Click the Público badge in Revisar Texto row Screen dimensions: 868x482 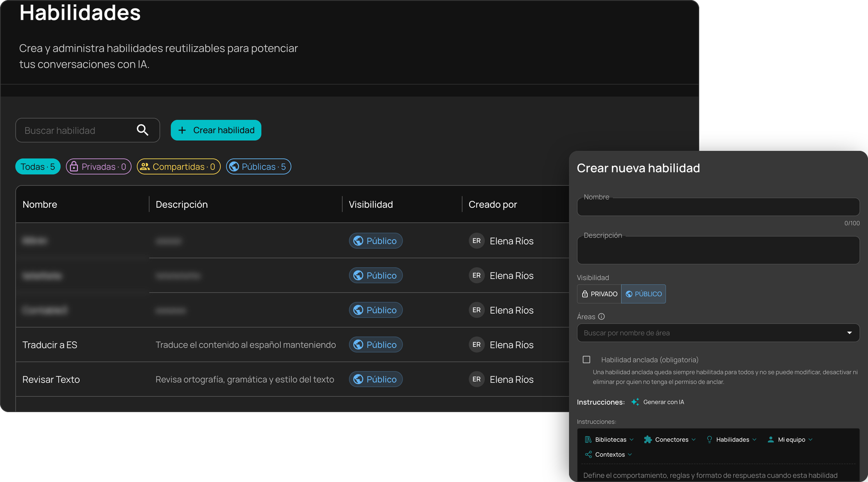tap(376, 379)
